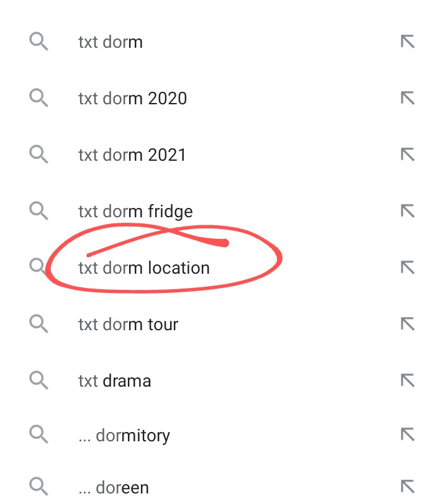The image size is (447, 504).
Task: Select the 'txt dorm' suggestion
Action: point(111,42)
